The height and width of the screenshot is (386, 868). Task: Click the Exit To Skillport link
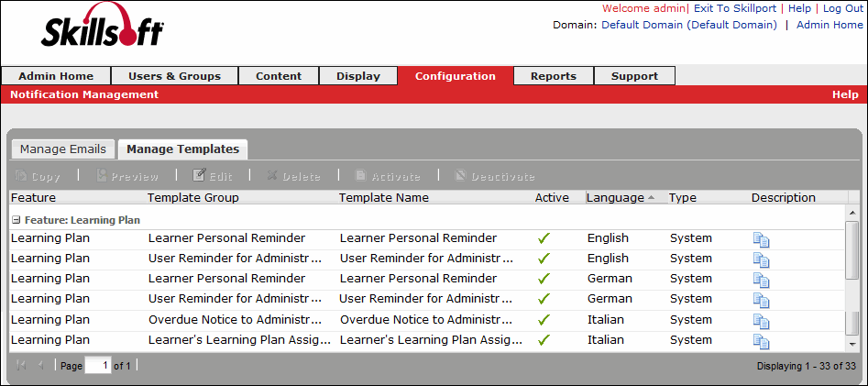[x=735, y=8]
